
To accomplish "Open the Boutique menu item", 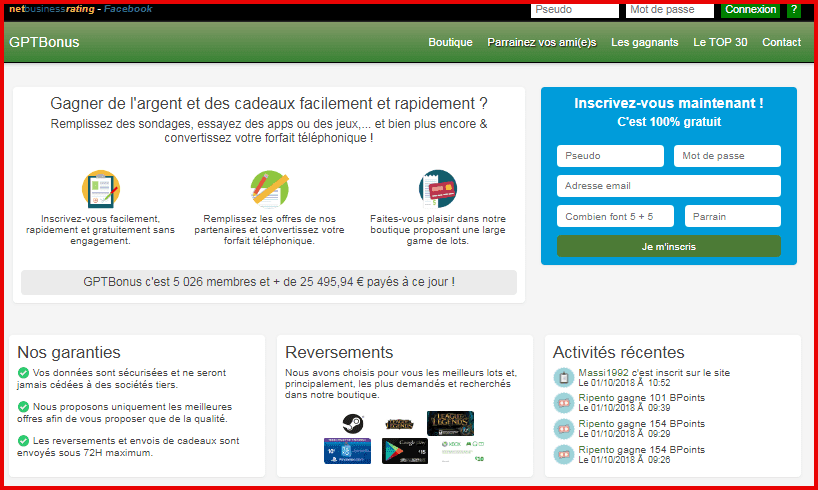I will pos(450,42).
